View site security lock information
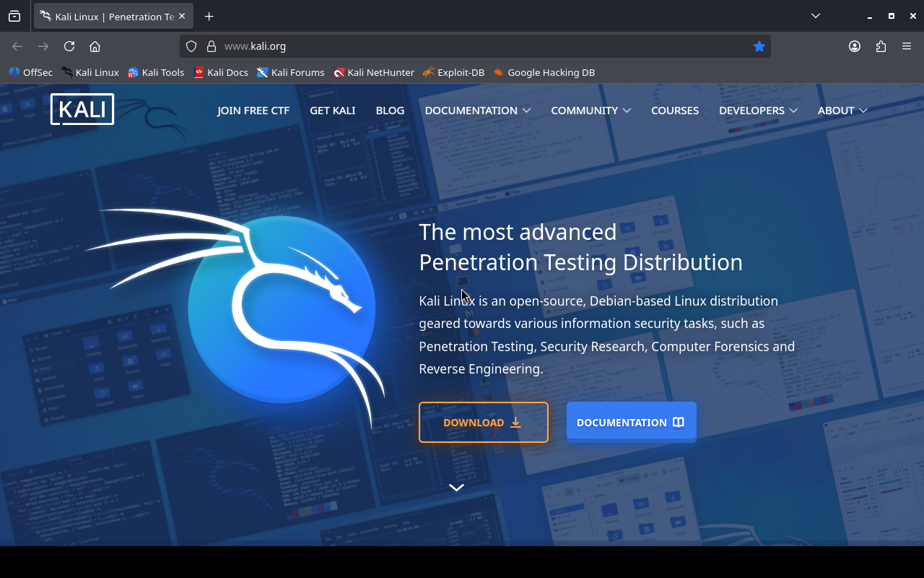924x578 pixels. point(212,46)
